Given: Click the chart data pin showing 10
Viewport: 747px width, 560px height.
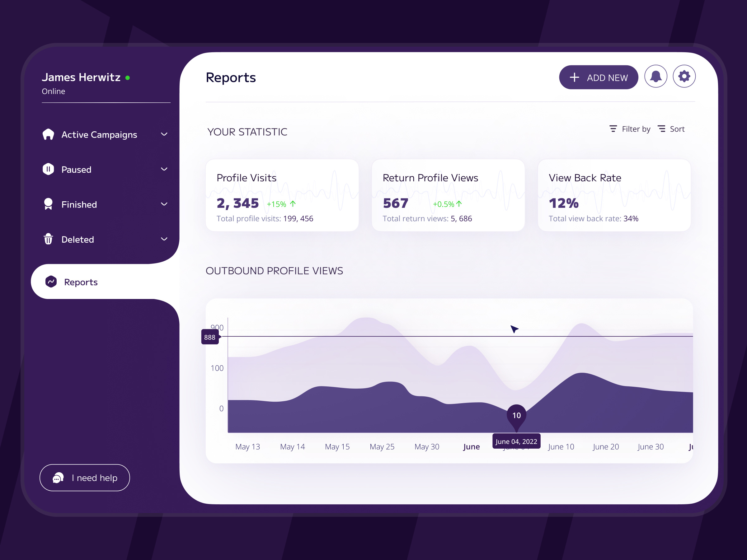Looking at the screenshot, I should pyautogui.click(x=516, y=416).
